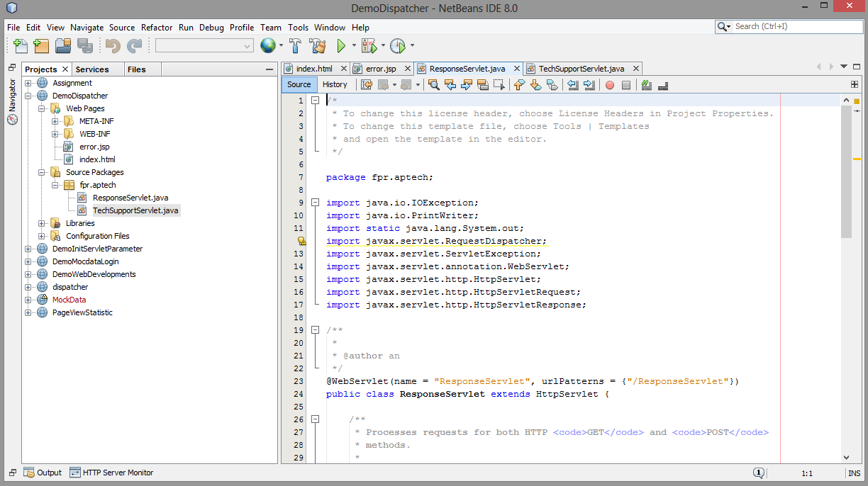The width and height of the screenshot is (868, 486).
Task: Switch editor to History view
Action: tap(335, 84)
